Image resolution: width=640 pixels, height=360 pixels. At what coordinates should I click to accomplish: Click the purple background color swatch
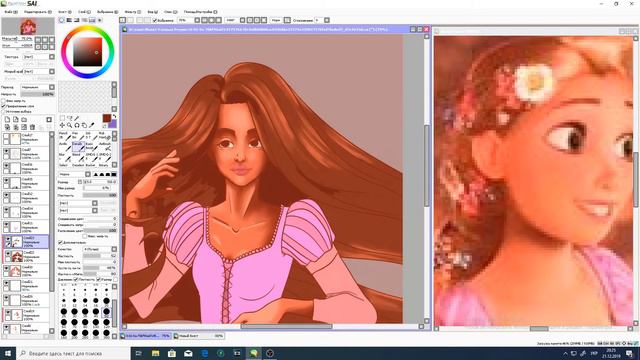(x=113, y=124)
